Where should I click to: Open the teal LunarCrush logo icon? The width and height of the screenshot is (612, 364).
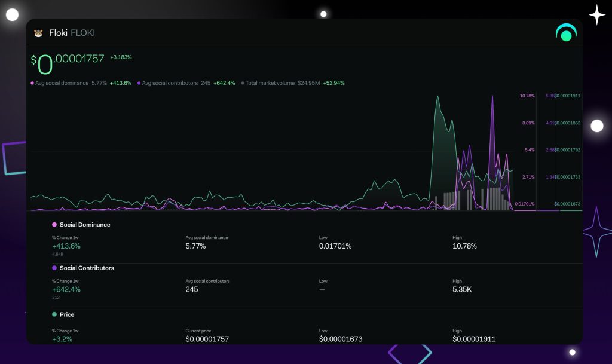(566, 32)
